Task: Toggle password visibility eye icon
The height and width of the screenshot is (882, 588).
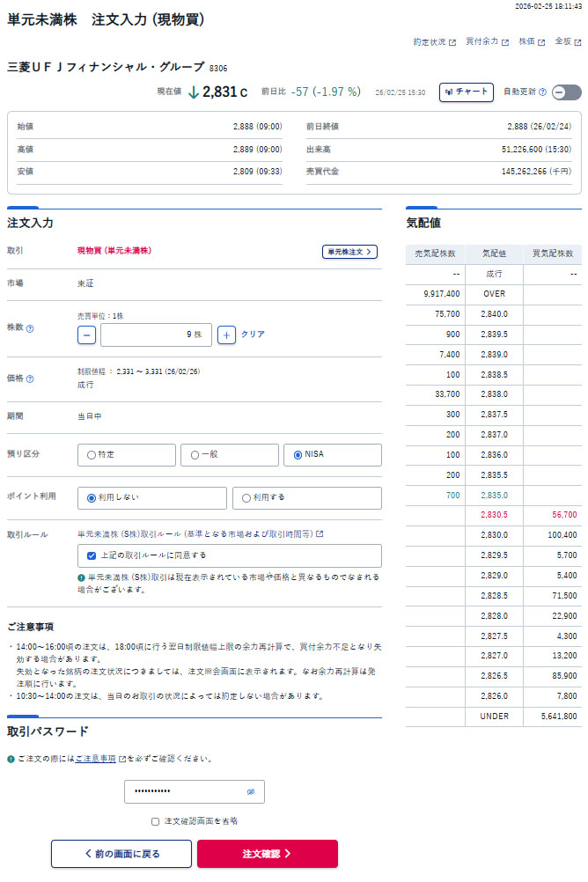Action: pyautogui.click(x=251, y=792)
